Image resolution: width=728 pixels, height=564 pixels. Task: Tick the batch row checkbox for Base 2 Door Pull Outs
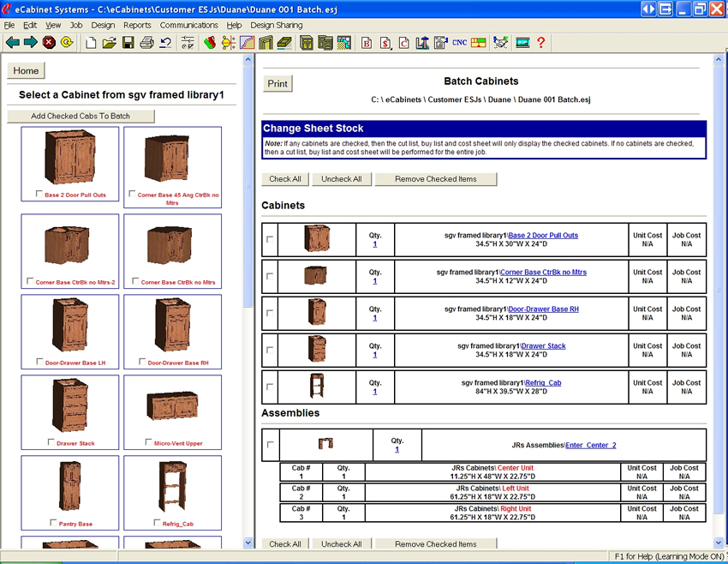coord(270,239)
